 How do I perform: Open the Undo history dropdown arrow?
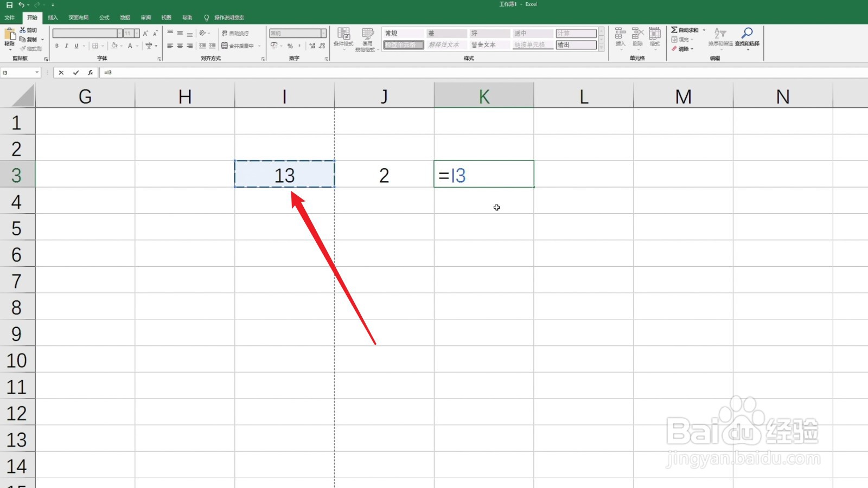[x=28, y=5]
